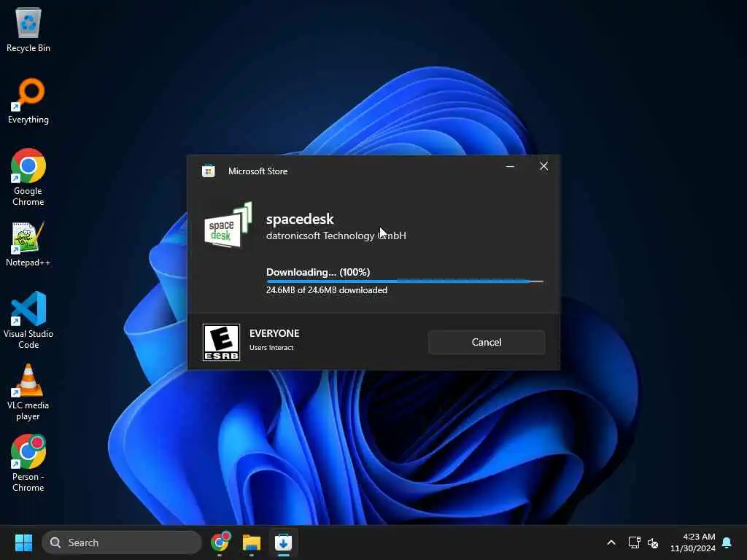Open the notification bell icon
Image resolution: width=747 pixels, height=560 pixels.
click(727, 542)
